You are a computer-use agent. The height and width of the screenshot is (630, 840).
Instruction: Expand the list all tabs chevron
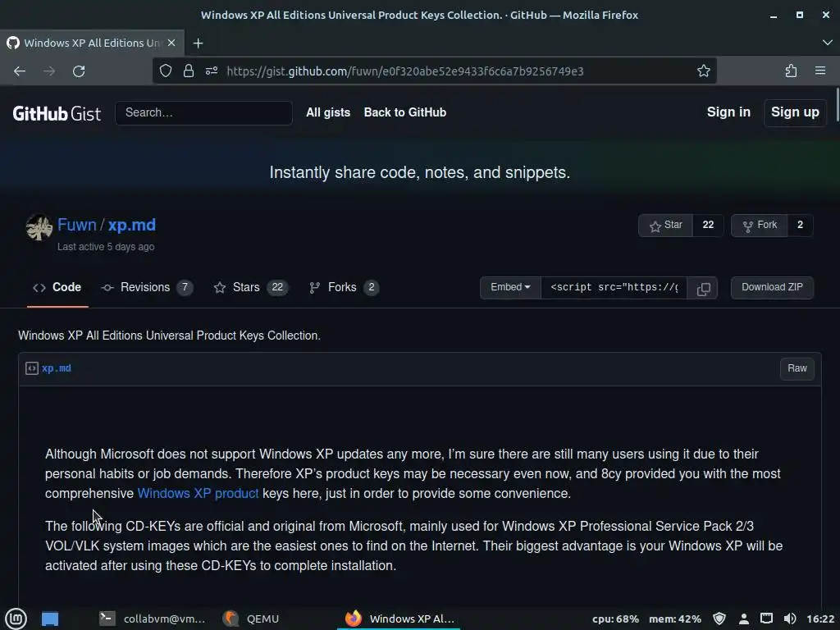point(827,43)
